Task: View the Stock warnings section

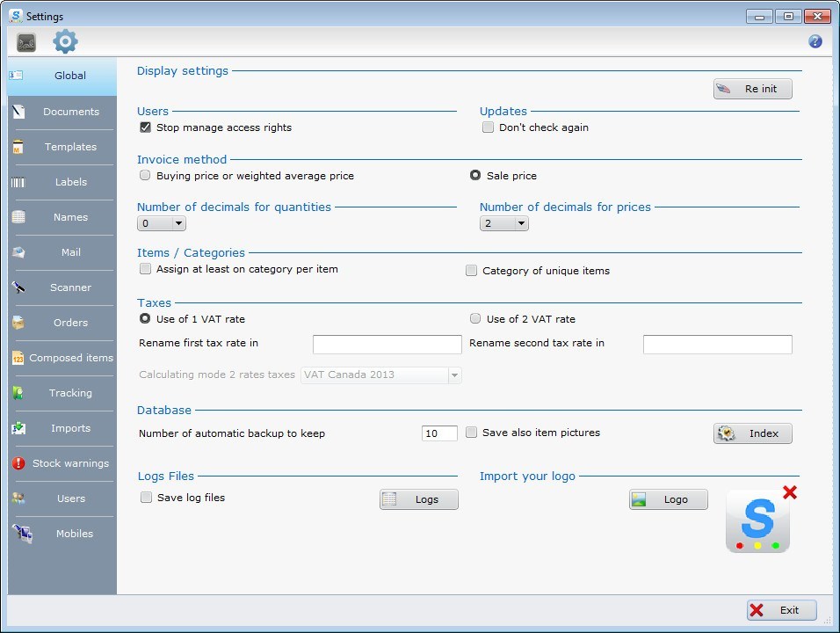Action: 69,463
